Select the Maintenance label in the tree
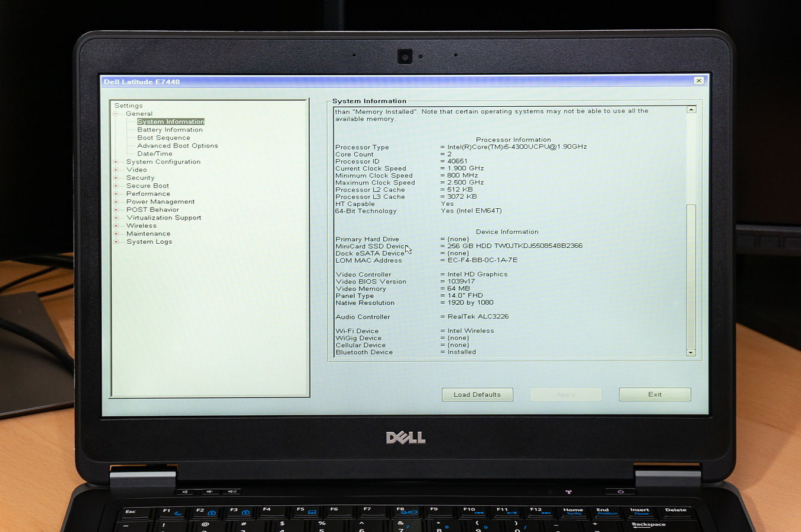 (x=148, y=234)
